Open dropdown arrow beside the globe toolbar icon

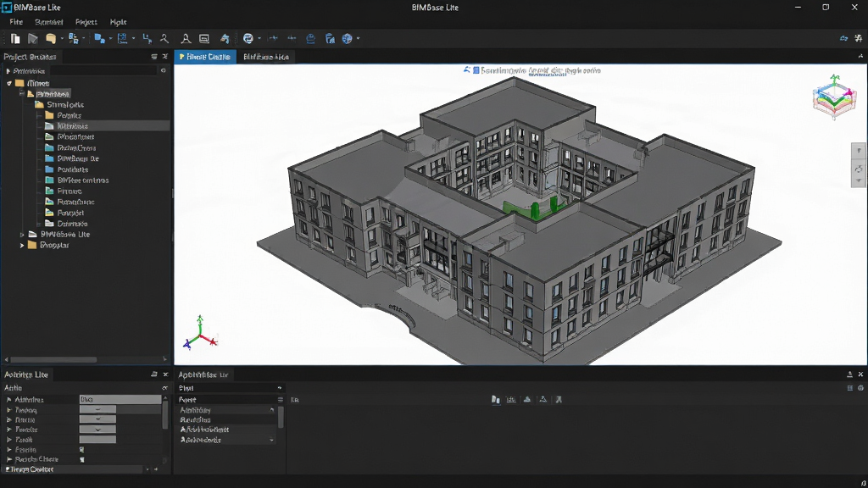(x=359, y=39)
